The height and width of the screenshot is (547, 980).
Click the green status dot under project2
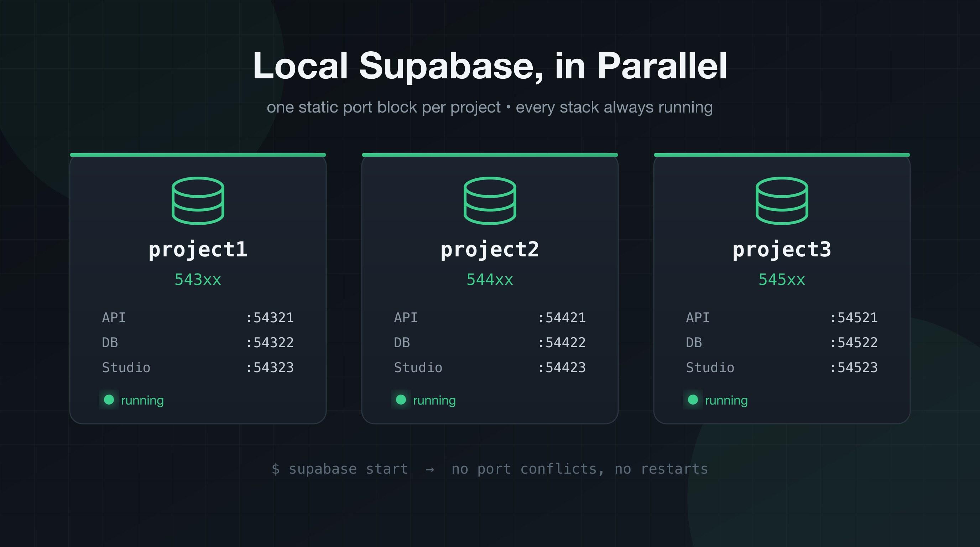(x=401, y=400)
